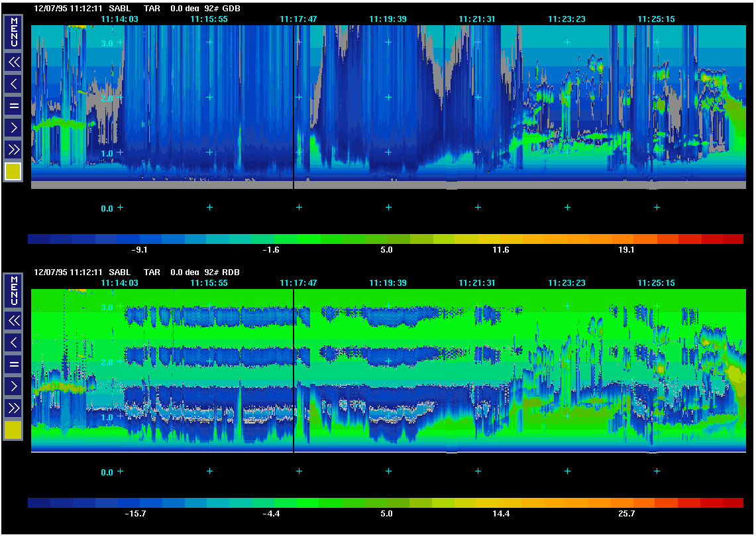Click the 5.0 value on the bottom color scale
The height and width of the screenshot is (537, 756).
[x=387, y=514]
